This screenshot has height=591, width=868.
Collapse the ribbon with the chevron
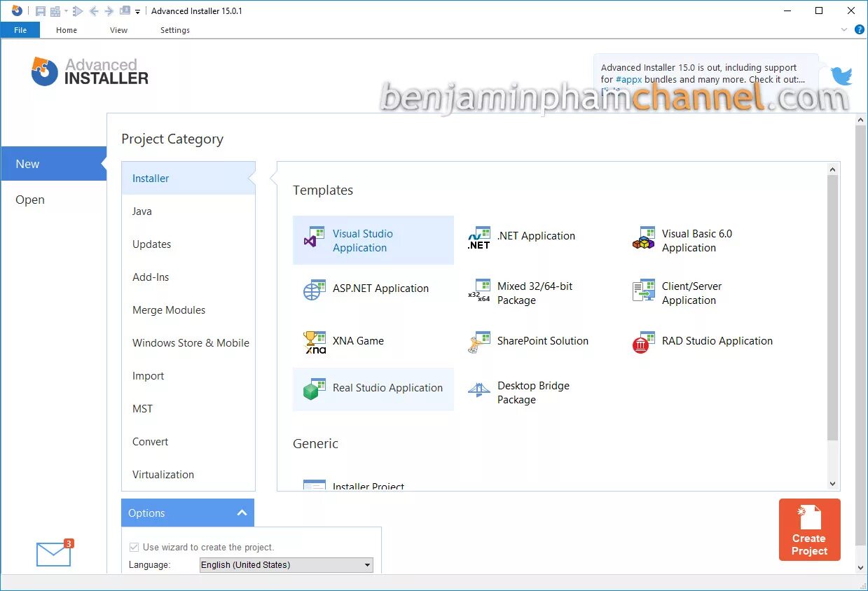844,30
